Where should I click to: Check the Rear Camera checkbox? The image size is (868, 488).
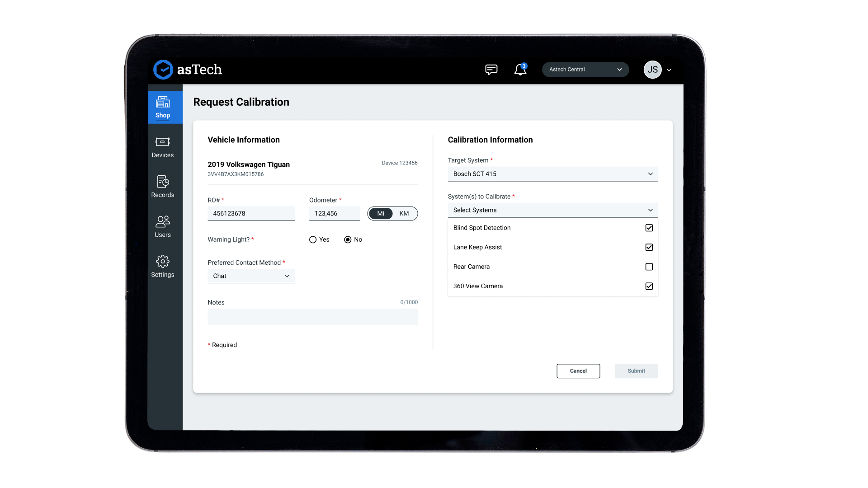pyautogui.click(x=649, y=267)
